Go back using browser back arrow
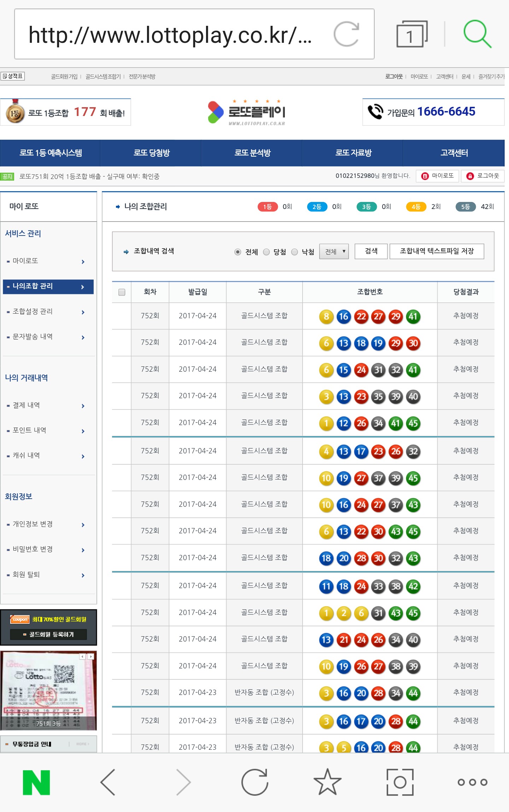This screenshot has width=509, height=812. pos(108,782)
